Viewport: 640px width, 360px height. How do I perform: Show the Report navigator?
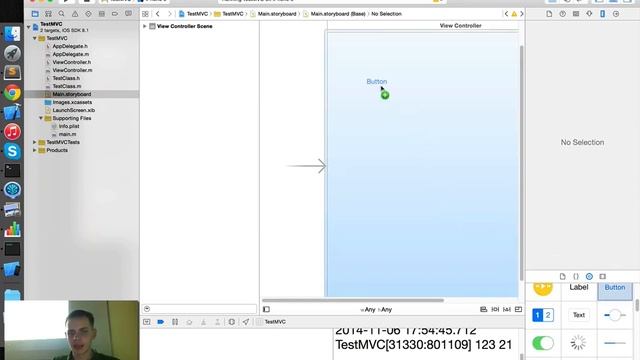tap(128, 14)
